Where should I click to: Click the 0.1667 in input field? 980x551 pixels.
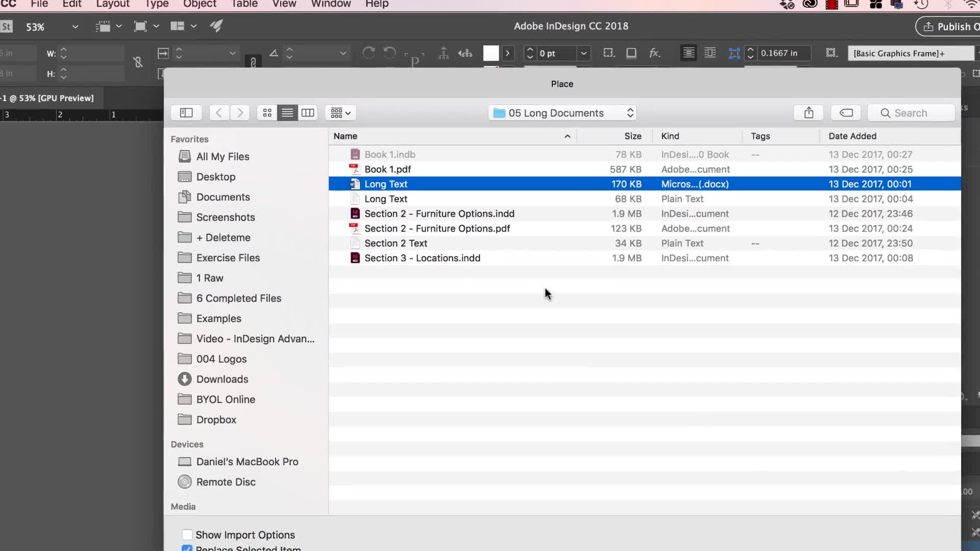click(783, 53)
